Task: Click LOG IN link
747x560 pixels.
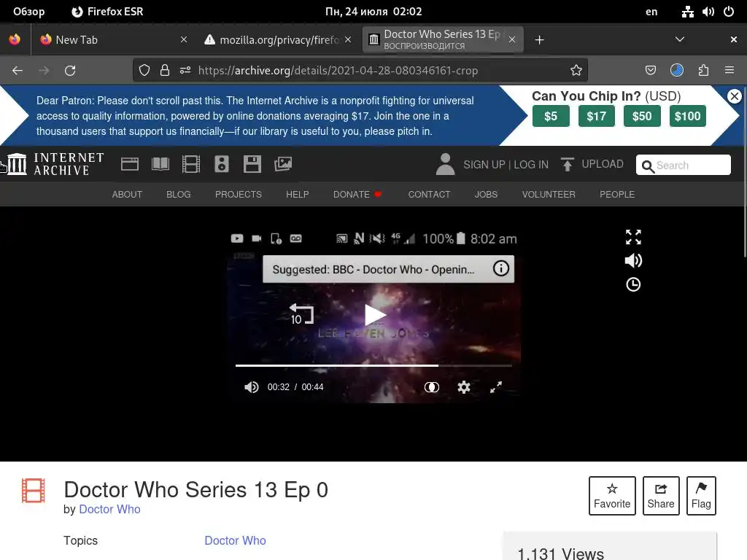Action: (x=531, y=164)
